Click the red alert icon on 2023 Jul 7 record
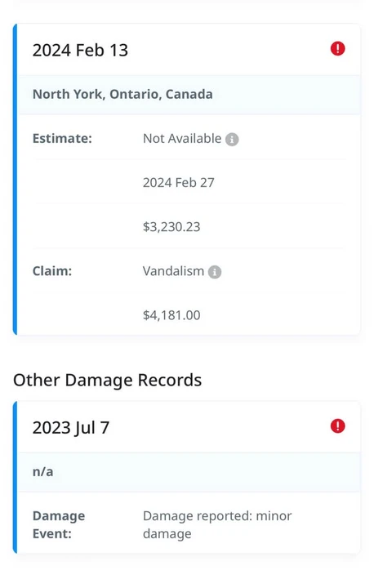Viewport: 374px width, 588px height. point(337,426)
